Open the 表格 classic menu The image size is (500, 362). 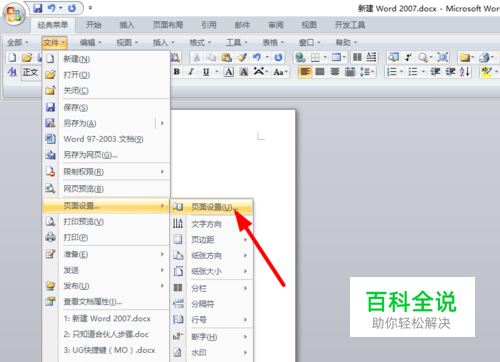pyautogui.click(x=273, y=43)
